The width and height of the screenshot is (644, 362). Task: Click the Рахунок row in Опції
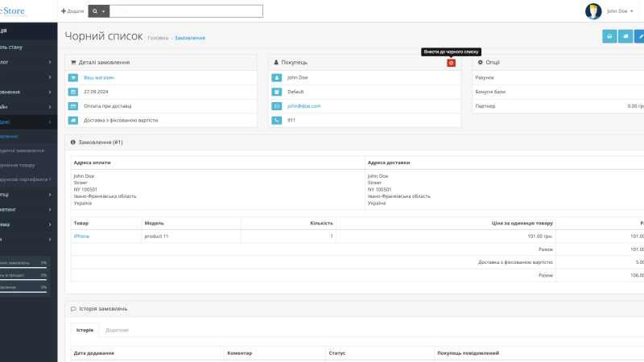pyautogui.click(x=558, y=77)
